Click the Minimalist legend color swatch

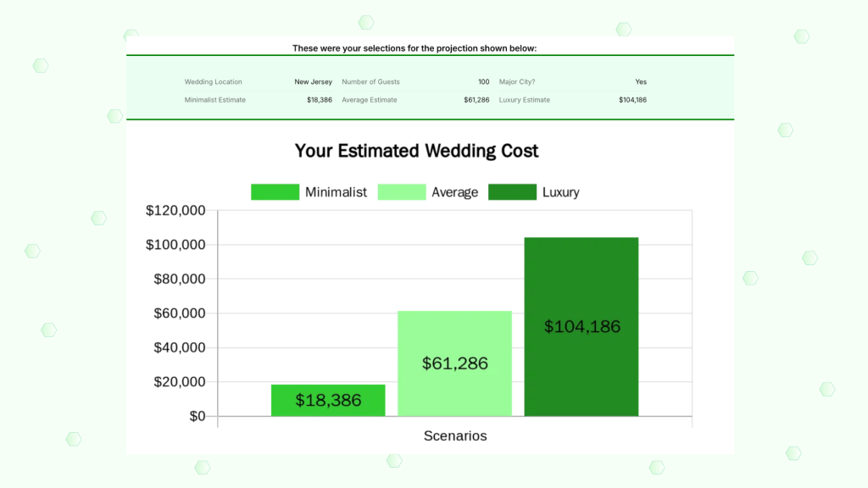pyautogui.click(x=275, y=192)
